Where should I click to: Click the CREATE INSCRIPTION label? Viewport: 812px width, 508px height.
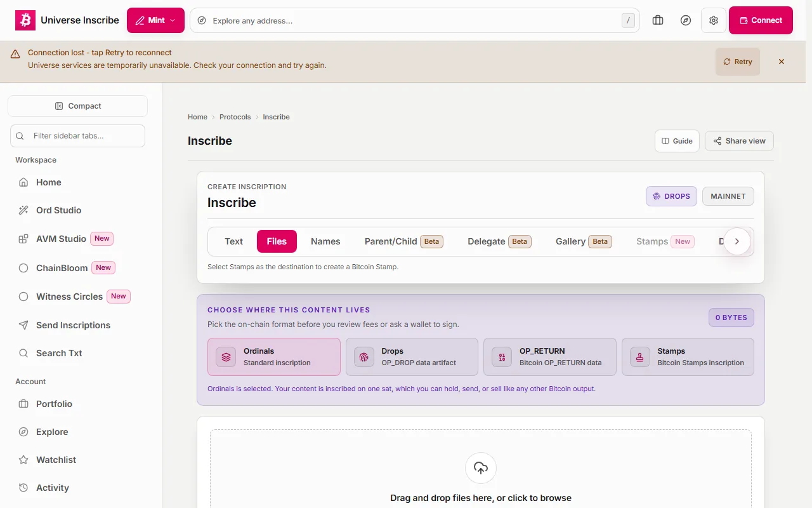pyautogui.click(x=247, y=187)
